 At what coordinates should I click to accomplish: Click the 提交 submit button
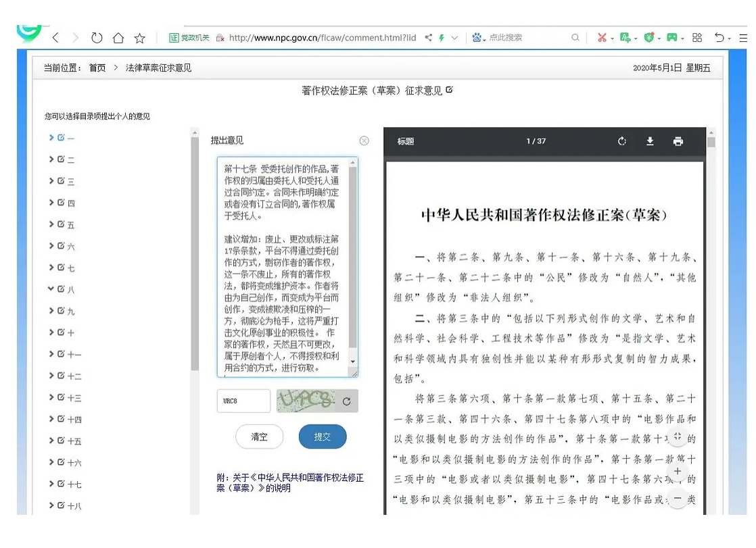tap(323, 437)
